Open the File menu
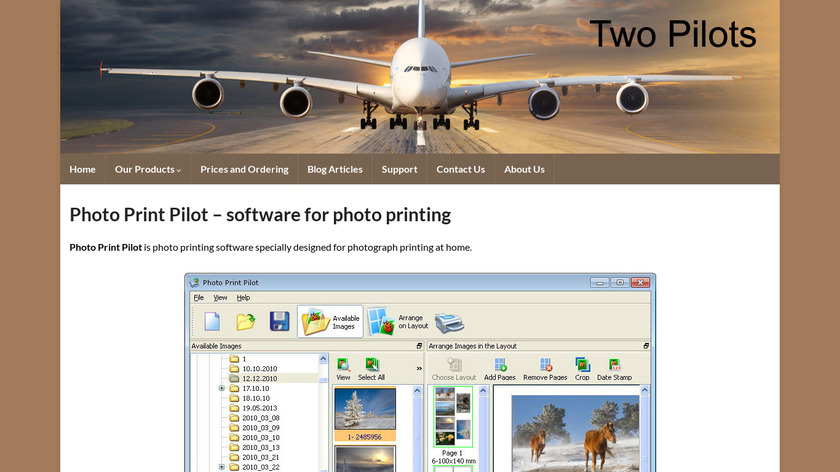 point(199,298)
